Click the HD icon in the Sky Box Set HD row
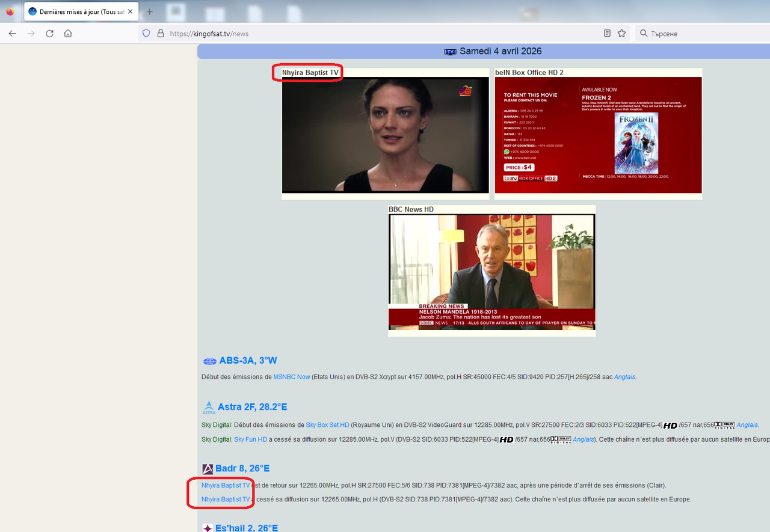 tap(670, 426)
